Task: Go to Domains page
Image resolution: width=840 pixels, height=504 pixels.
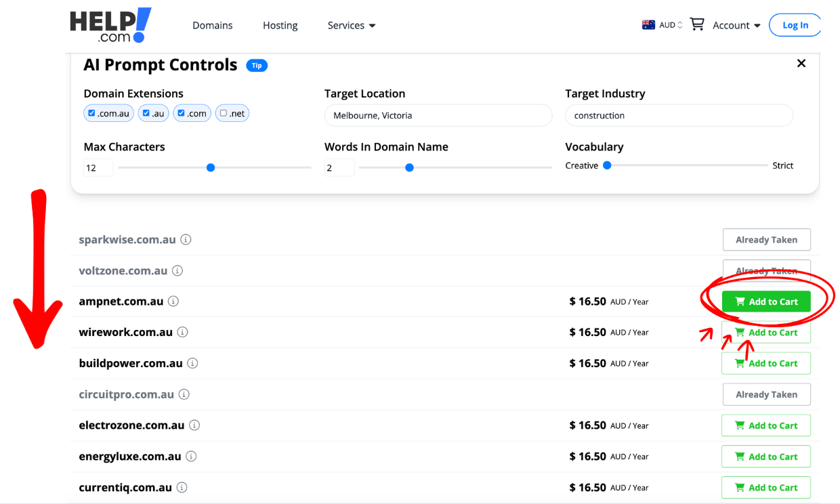Action: click(x=212, y=26)
